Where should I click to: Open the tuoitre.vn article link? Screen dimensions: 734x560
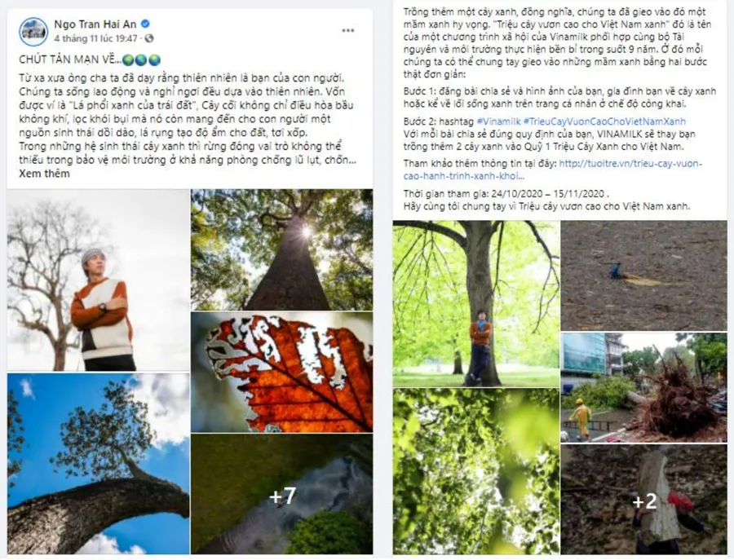pyautogui.click(x=553, y=170)
